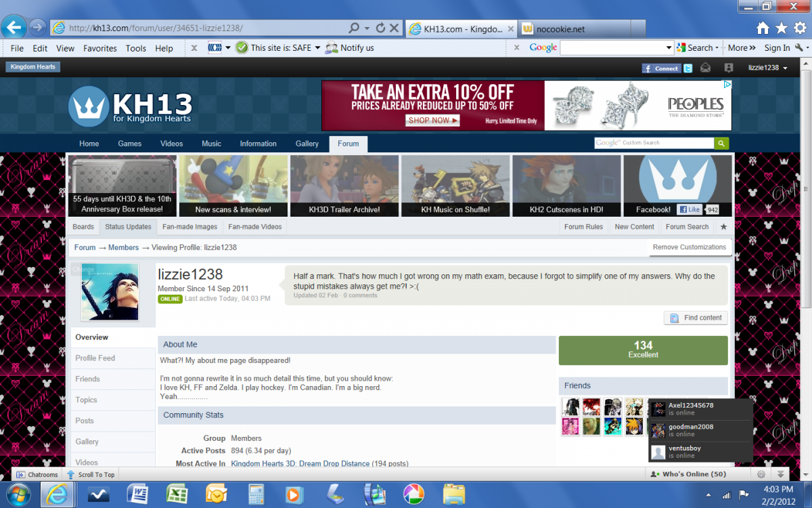Click the 134 Excellent reputation bar
The image size is (812, 508).
click(x=643, y=350)
